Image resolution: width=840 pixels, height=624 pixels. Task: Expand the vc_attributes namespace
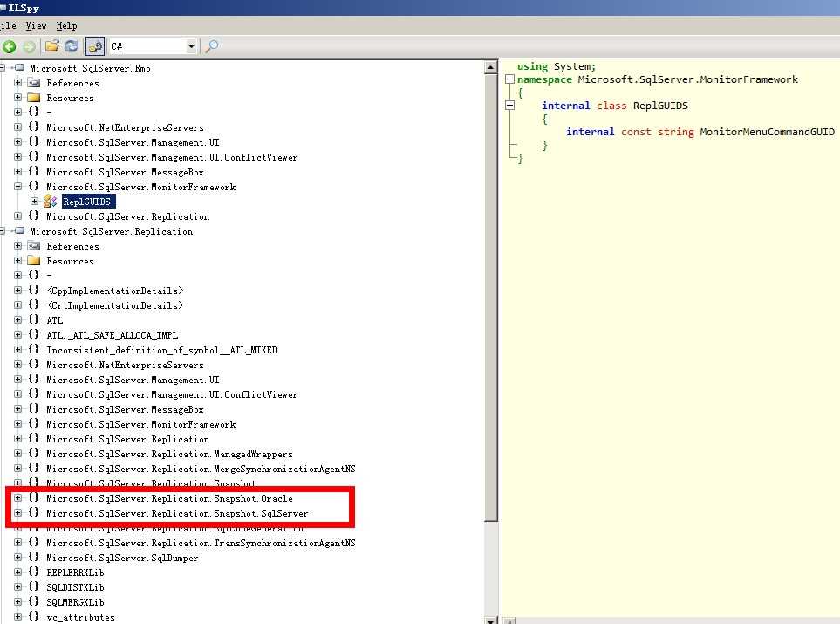[17, 616]
